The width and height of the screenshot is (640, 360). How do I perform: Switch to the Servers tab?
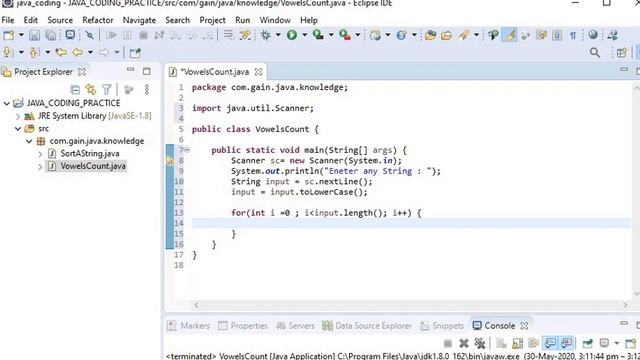click(296, 326)
